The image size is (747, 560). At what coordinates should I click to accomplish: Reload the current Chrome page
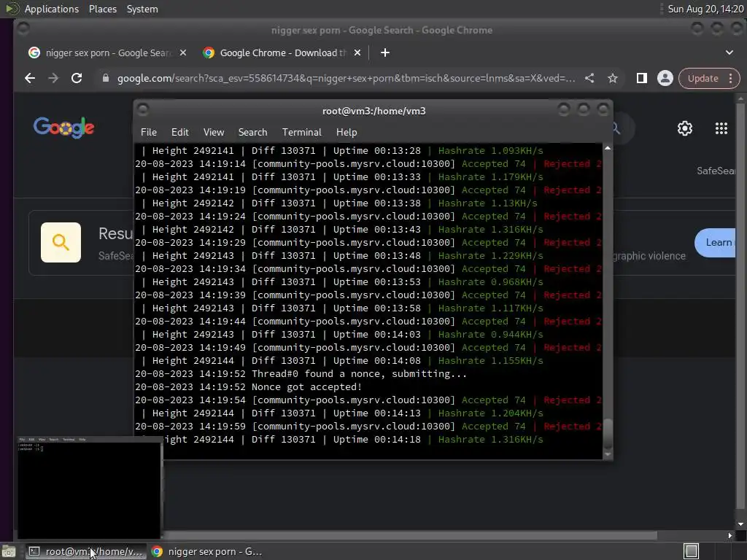pyautogui.click(x=77, y=79)
